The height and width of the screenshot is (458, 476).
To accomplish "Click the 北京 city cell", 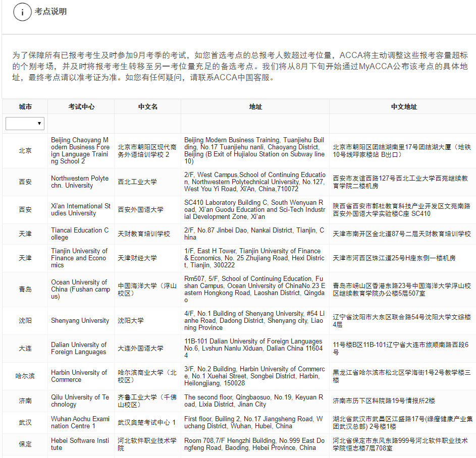I will [x=25, y=151].
